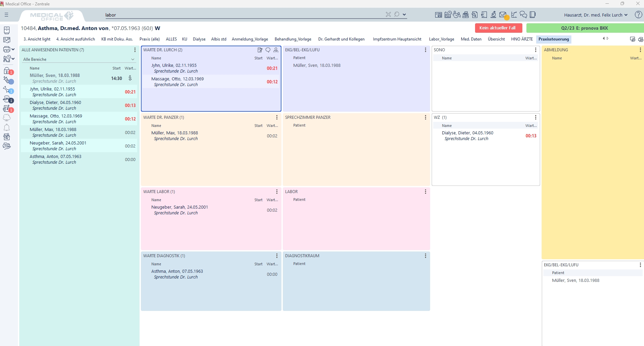The width and height of the screenshot is (644, 346).
Task: Open the hamburger main menu
Action: pos(6,15)
